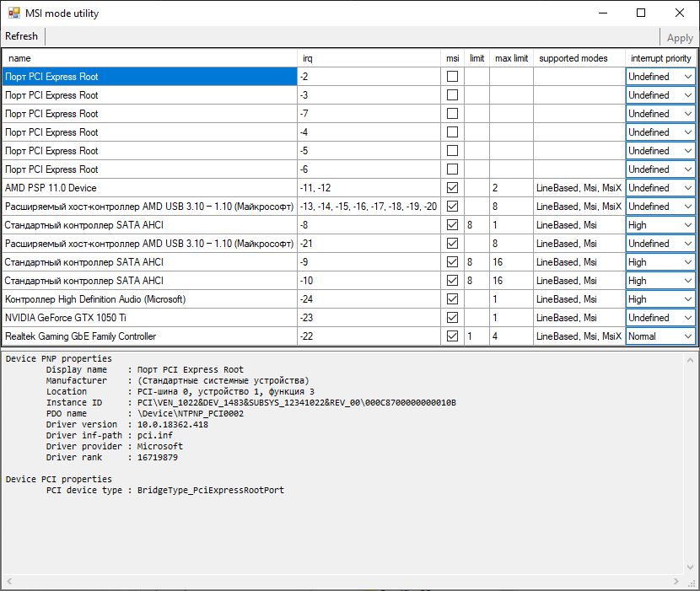Open Normal priority dropdown for Realtek controller

tap(660, 336)
